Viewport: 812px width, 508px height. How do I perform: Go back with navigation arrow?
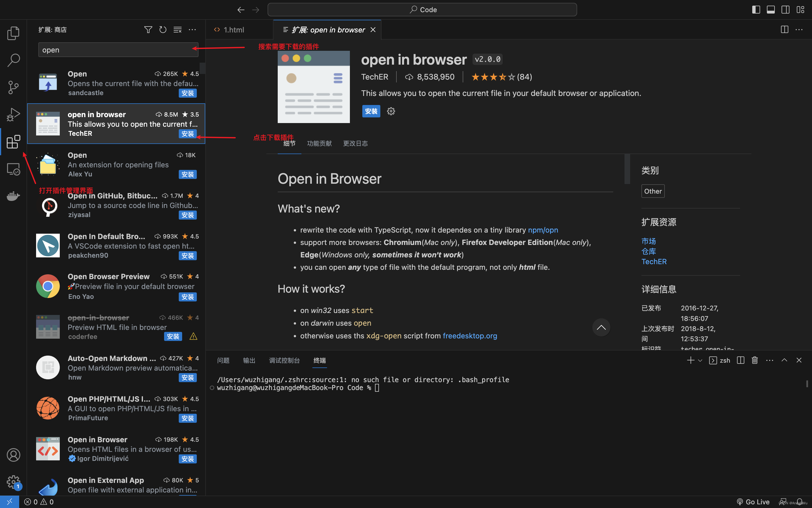(240, 10)
